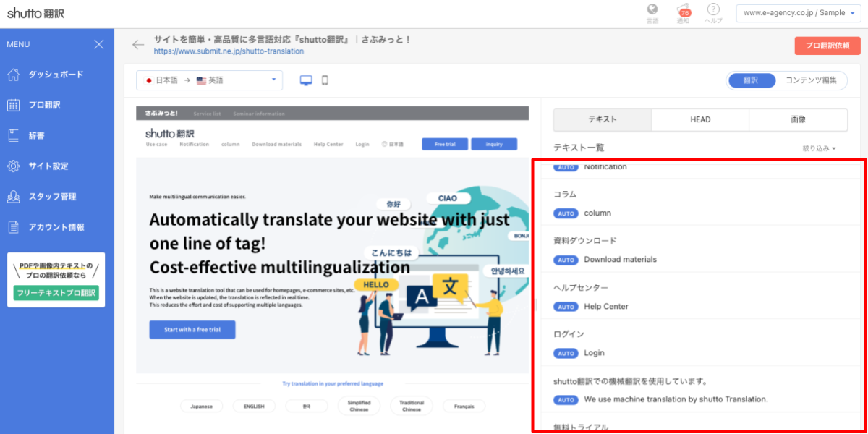868x434 pixels.
Task: Choose Simplified Chinese pill in preview
Action: [359, 407]
